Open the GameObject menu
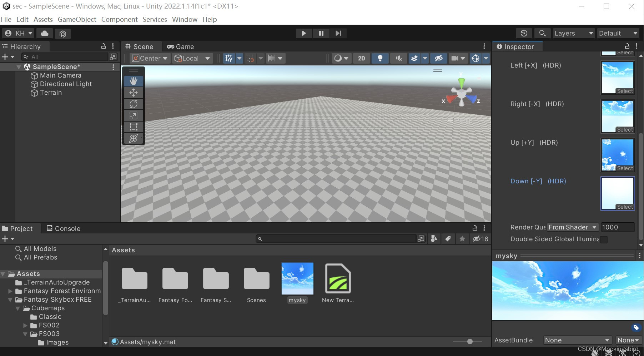The image size is (644, 356). tap(77, 19)
